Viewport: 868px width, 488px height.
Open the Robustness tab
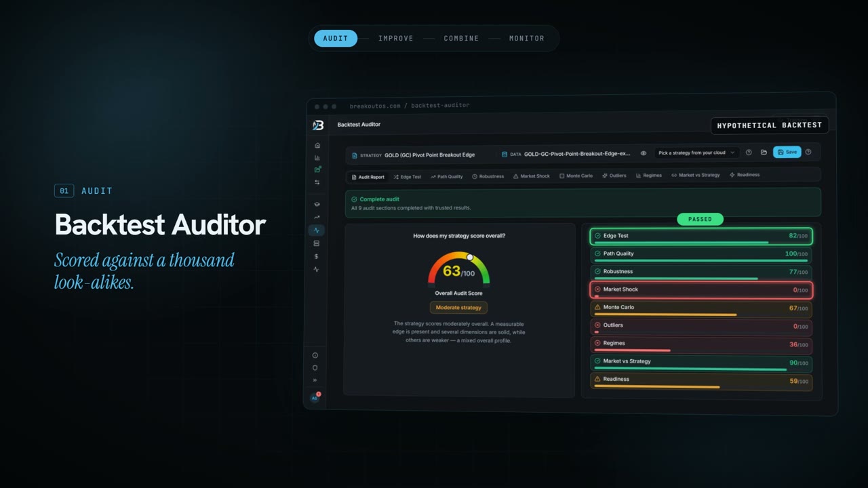488,176
